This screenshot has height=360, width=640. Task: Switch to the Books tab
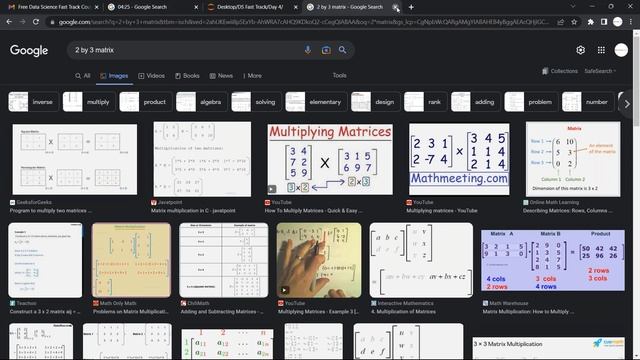point(187,76)
